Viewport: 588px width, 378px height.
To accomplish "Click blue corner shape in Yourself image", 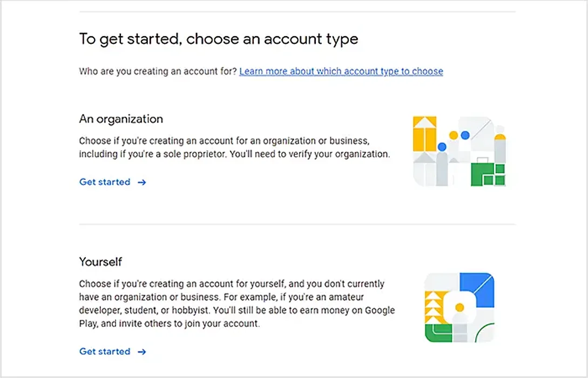I will 478,289.
